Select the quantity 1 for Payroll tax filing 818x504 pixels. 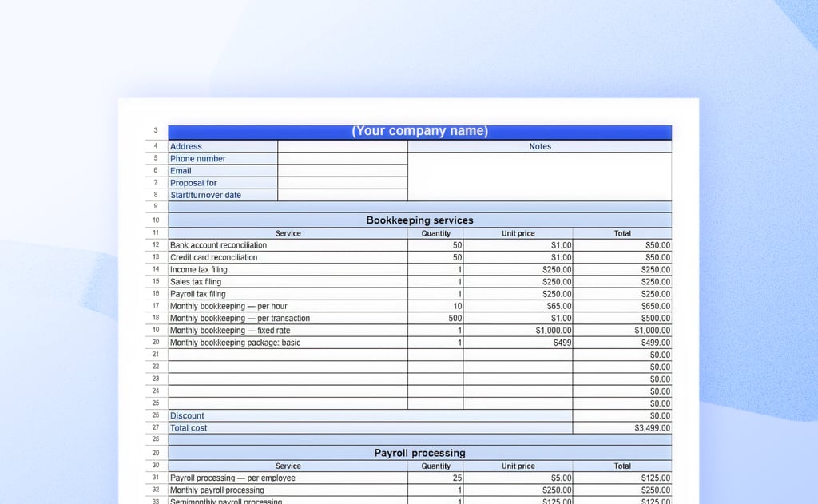point(435,294)
